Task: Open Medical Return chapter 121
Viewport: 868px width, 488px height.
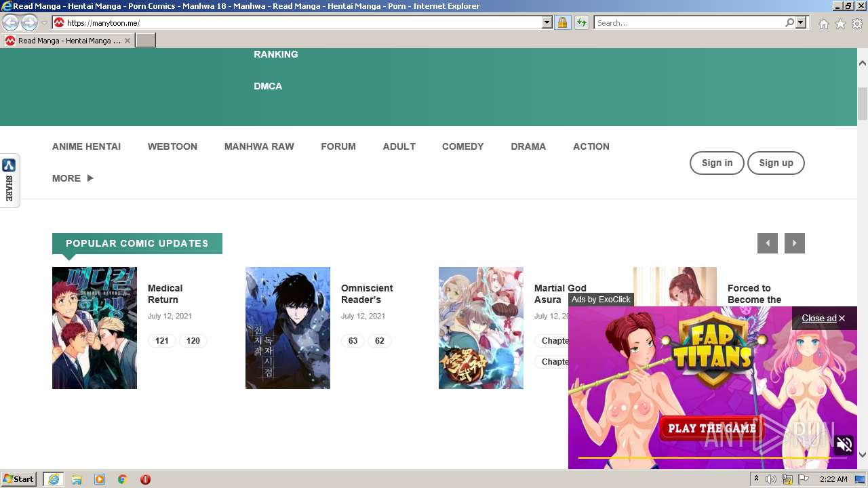Action: click(x=161, y=341)
